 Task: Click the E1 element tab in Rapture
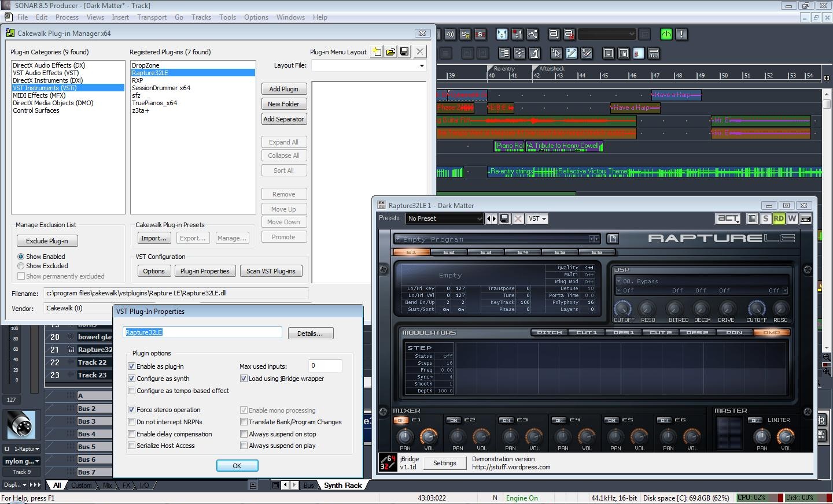412,252
